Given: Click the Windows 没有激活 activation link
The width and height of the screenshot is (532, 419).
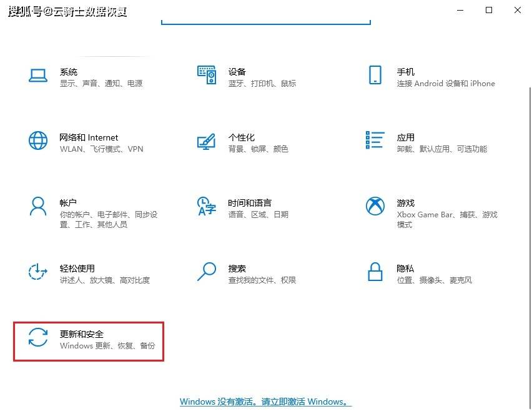Looking at the screenshot, I should point(265,402).
